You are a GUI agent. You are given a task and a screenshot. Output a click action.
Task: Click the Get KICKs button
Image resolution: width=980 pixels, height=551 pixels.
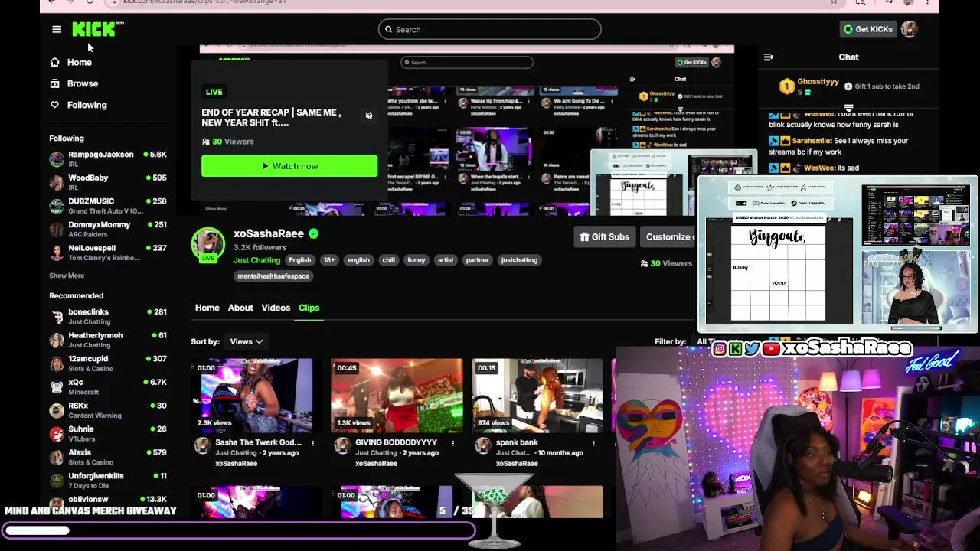[867, 29]
